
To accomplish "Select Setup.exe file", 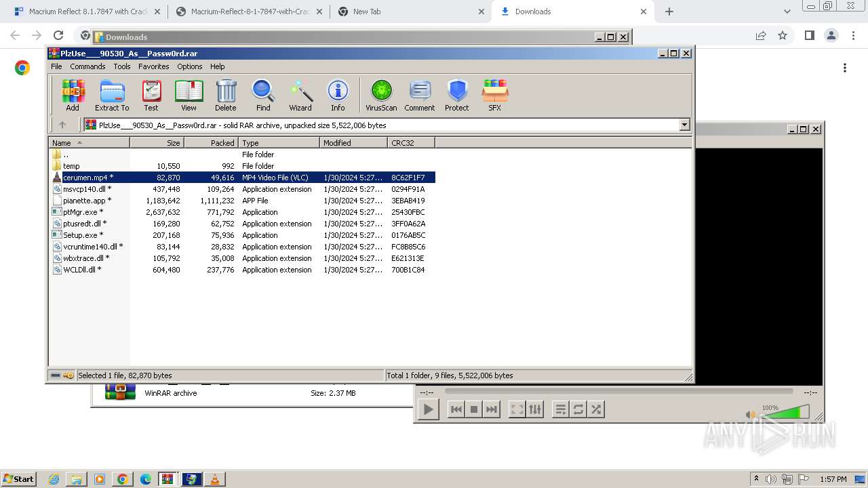I will click(243, 235).
